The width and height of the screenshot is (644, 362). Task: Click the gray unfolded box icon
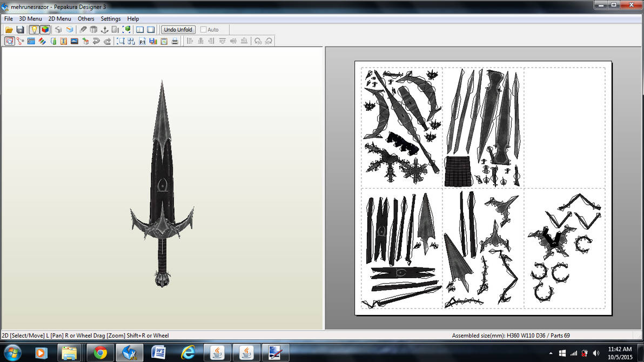coord(93,30)
